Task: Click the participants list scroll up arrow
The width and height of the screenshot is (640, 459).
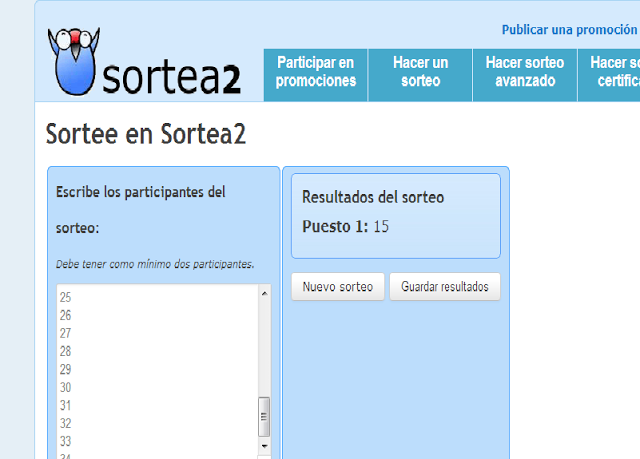Action: (264, 293)
